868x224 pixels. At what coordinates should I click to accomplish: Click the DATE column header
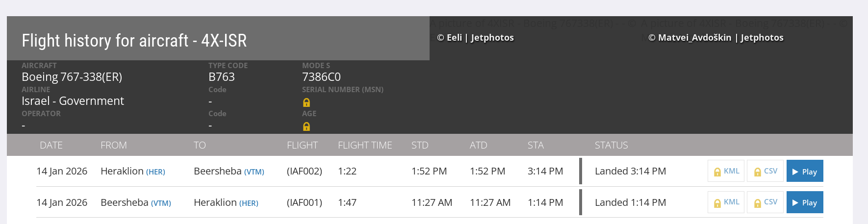51,145
